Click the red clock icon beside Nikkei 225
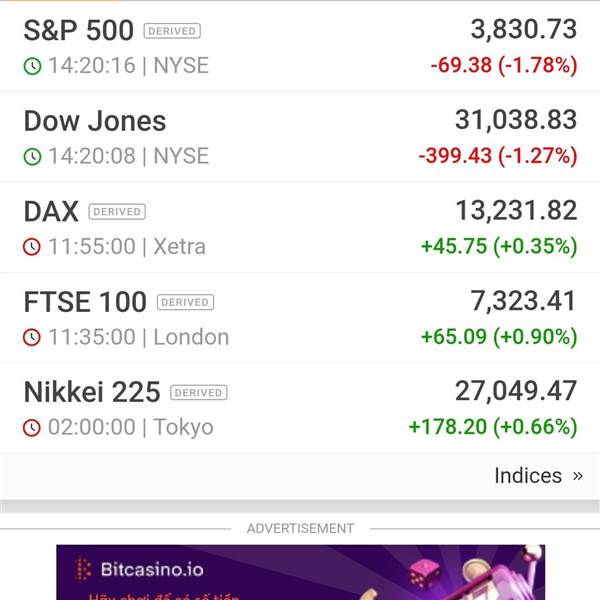The height and width of the screenshot is (600, 600). (32, 428)
